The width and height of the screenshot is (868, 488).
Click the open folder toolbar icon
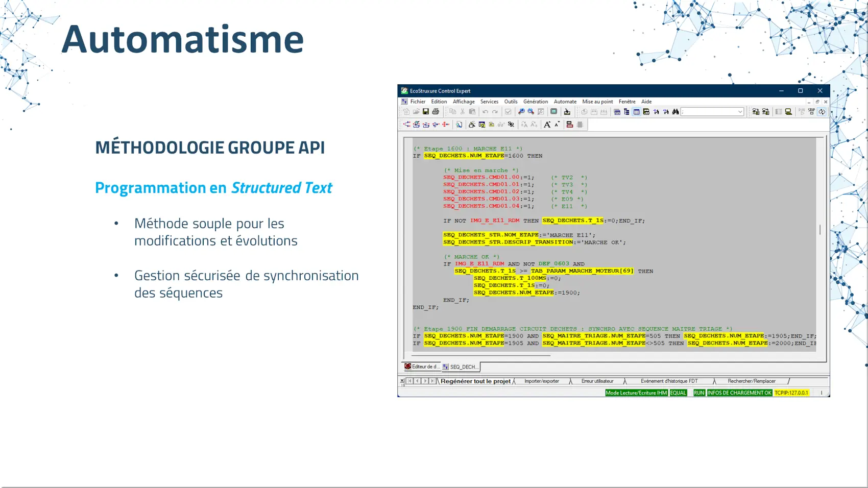click(x=416, y=112)
